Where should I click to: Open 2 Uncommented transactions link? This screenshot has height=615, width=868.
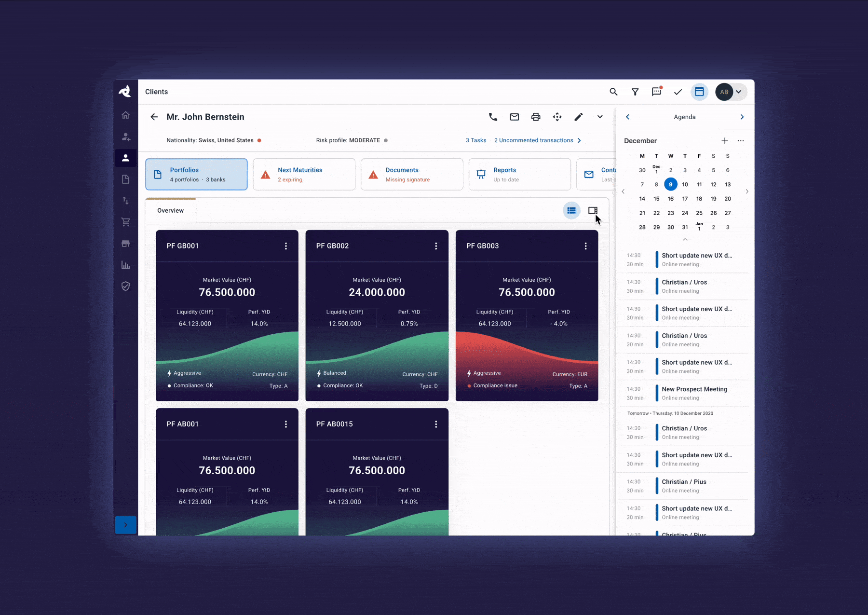534,140
